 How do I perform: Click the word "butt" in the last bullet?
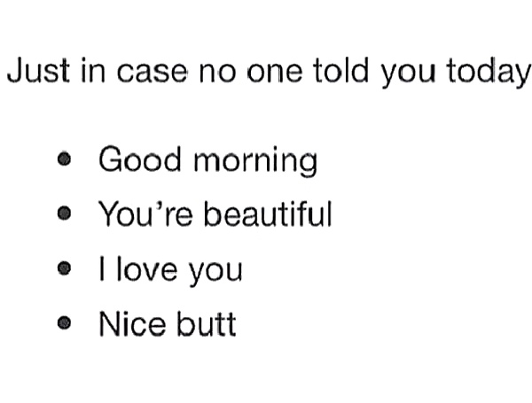[206, 323]
